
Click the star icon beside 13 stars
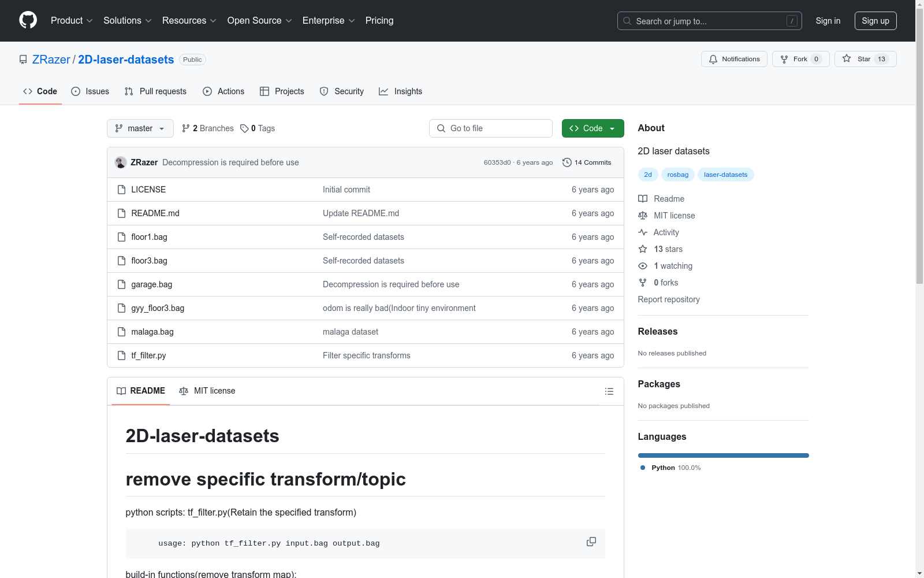click(643, 249)
